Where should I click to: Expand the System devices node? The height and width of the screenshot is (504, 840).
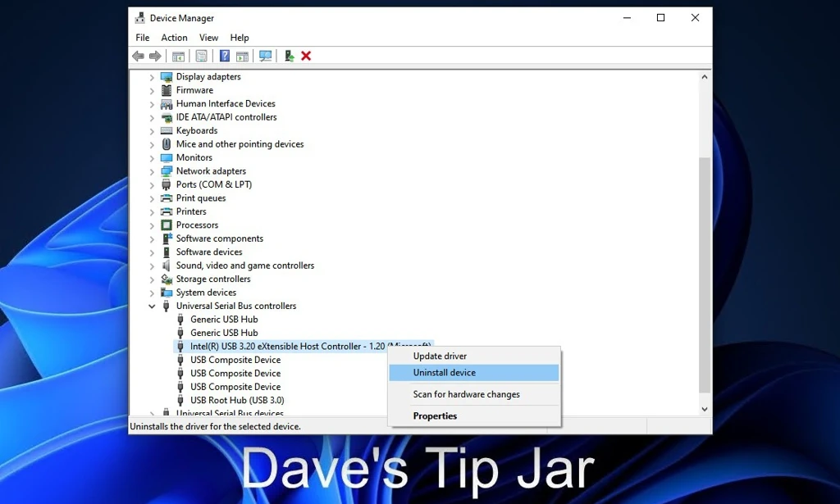click(152, 293)
